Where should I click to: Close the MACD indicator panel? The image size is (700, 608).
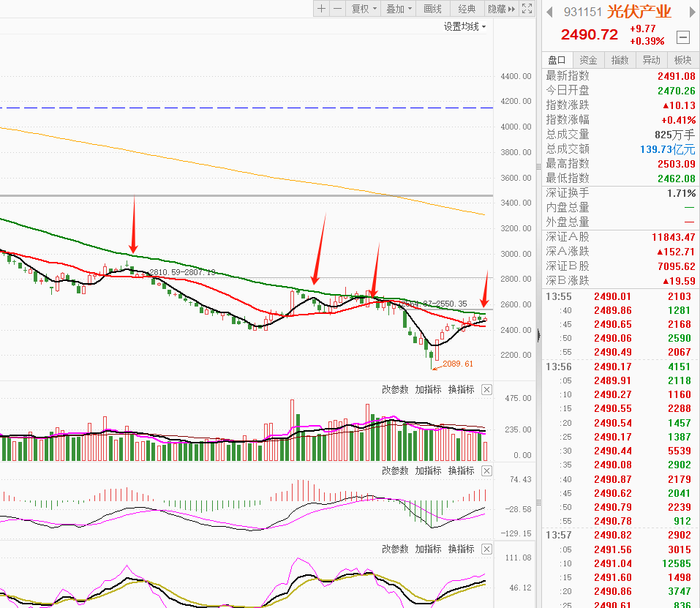click(487, 470)
